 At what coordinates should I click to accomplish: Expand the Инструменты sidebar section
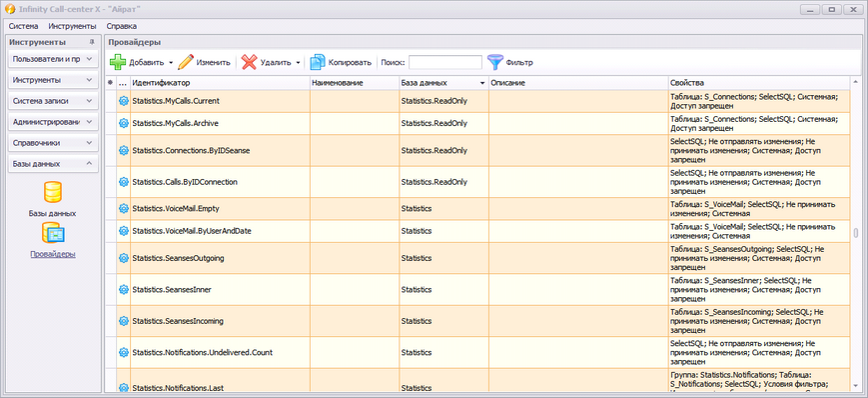point(53,80)
